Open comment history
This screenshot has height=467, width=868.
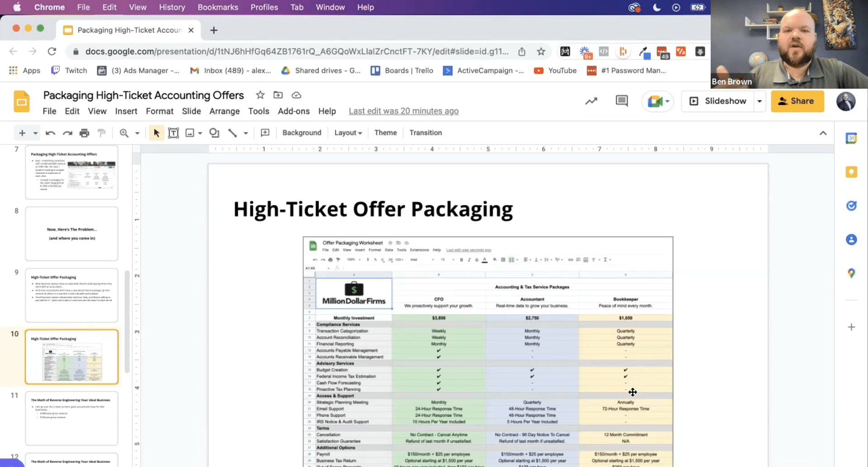tap(621, 101)
